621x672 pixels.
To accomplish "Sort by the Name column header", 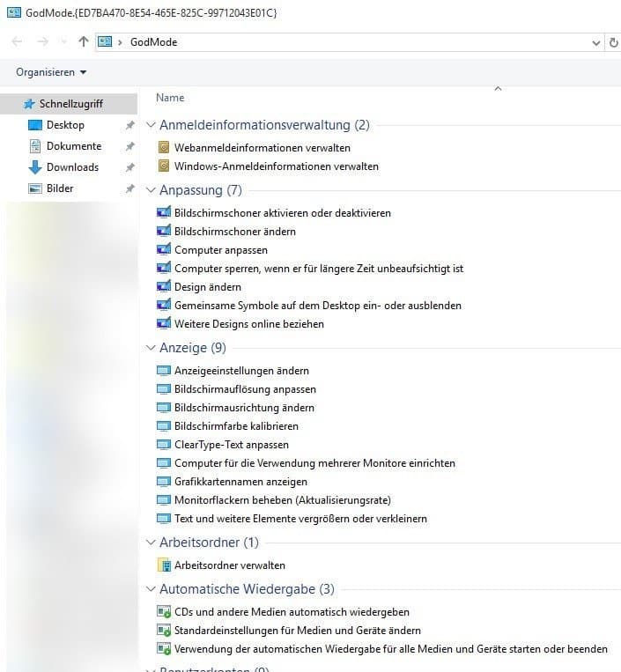I will coord(170,98).
